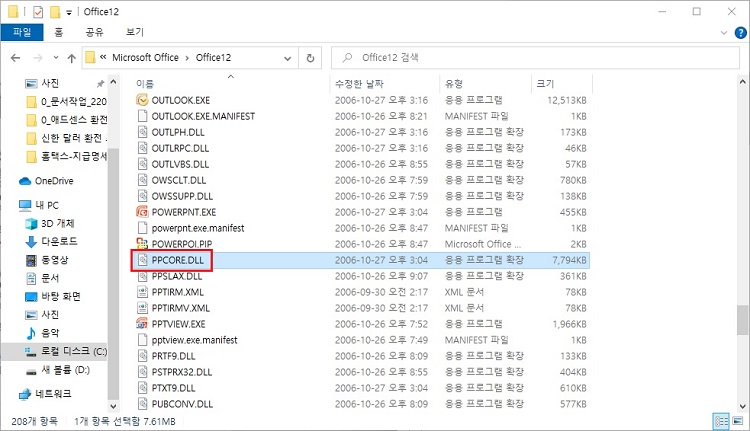Screen dimensions: 750x431
Task: Open the OUTLOOK.EXE application icon
Action: (x=142, y=100)
